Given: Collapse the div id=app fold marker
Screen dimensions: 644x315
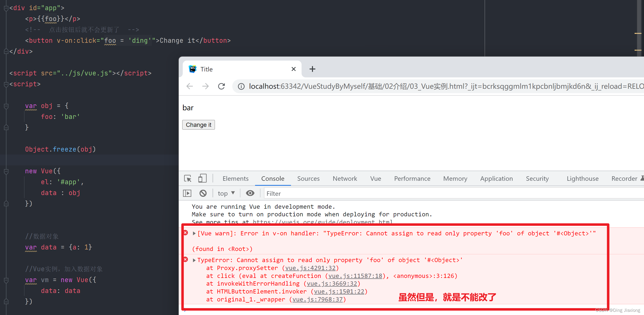Looking at the screenshot, I should coord(6,8).
